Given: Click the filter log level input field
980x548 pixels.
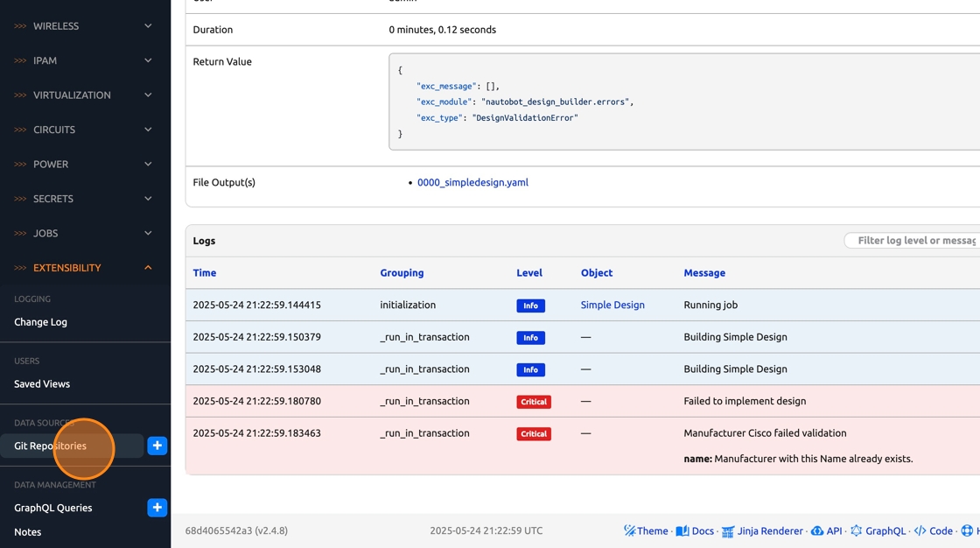Looking at the screenshot, I should pyautogui.click(x=914, y=240).
